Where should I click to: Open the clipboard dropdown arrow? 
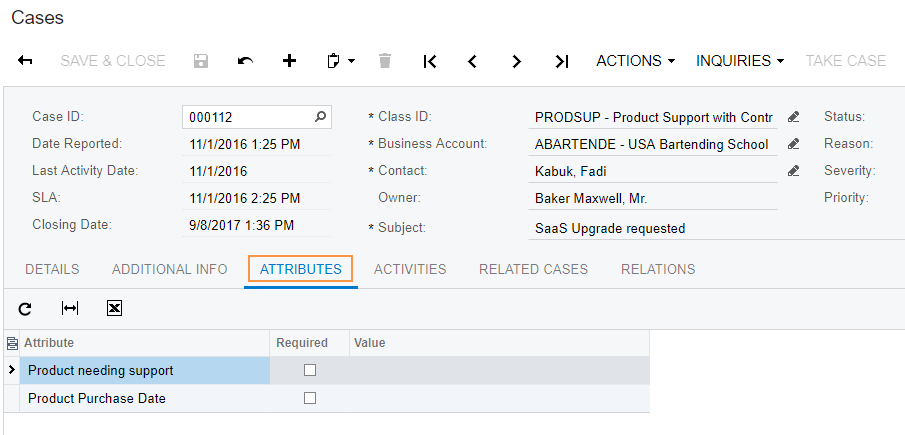point(351,62)
